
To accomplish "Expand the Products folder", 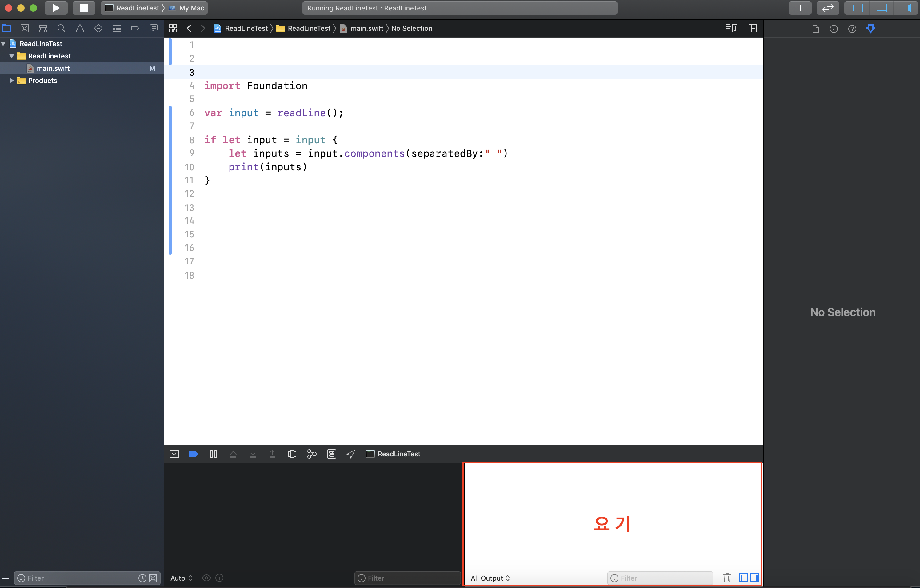I will (11, 81).
